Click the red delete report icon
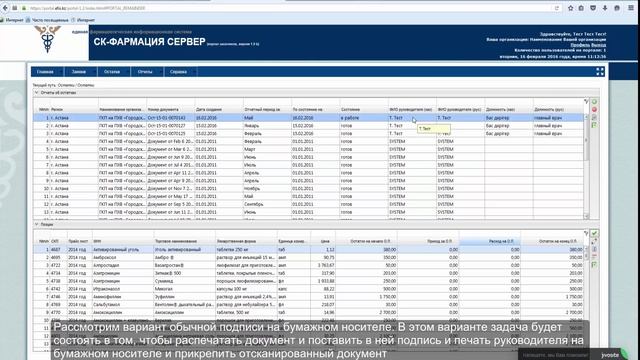 (x=594, y=109)
